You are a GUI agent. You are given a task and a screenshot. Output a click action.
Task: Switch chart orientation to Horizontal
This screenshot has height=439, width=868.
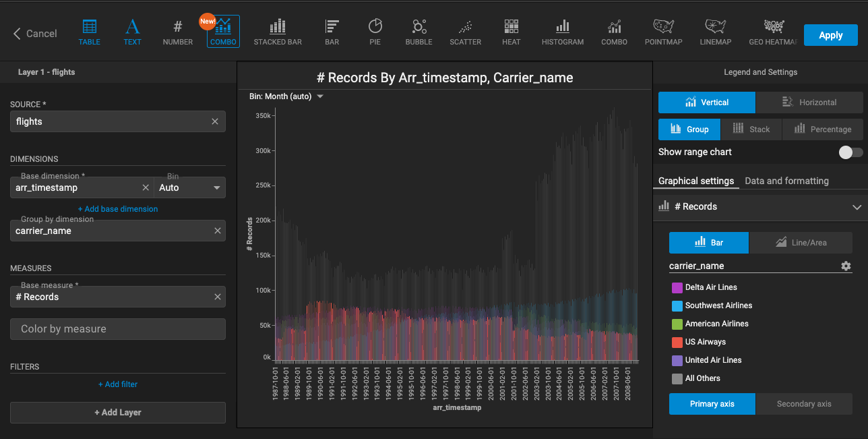[x=809, y=103]
